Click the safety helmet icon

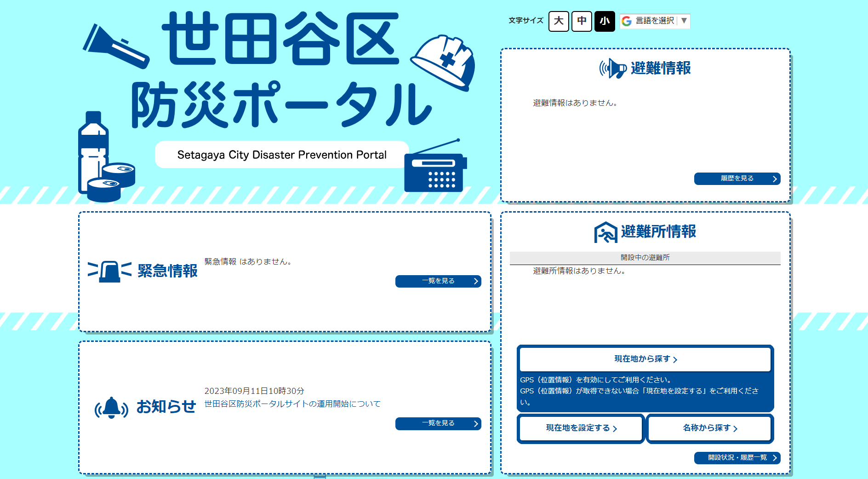coord(443,63)
